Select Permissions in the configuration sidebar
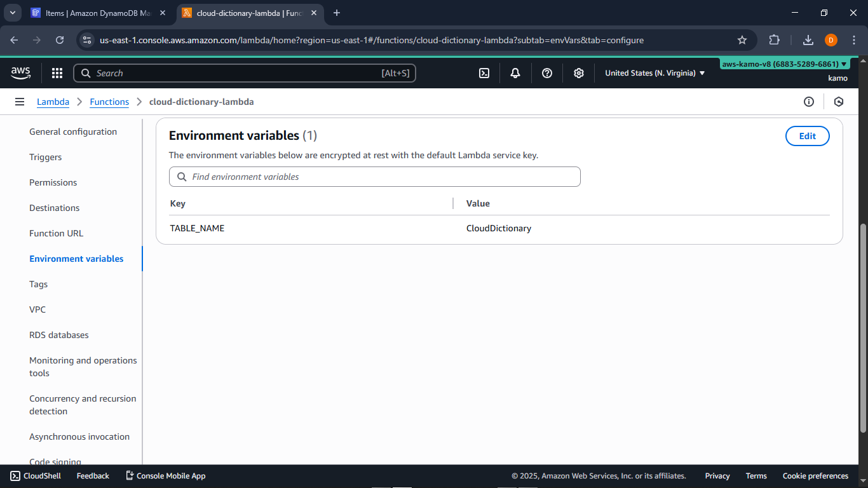 point(53,182)
